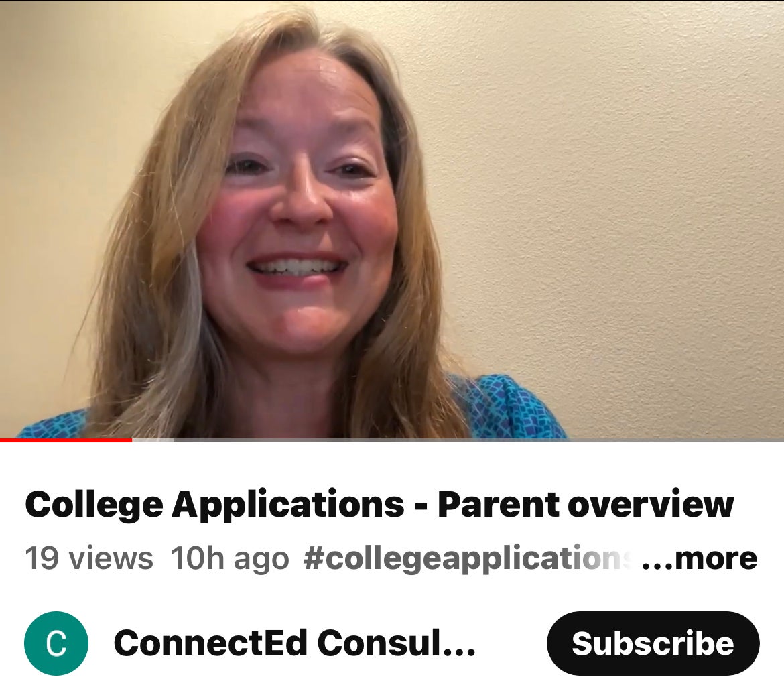The height and width of the screenshot is (691, 784).
Task: Seek within the red played progress section
Action: tap(66, 440)
